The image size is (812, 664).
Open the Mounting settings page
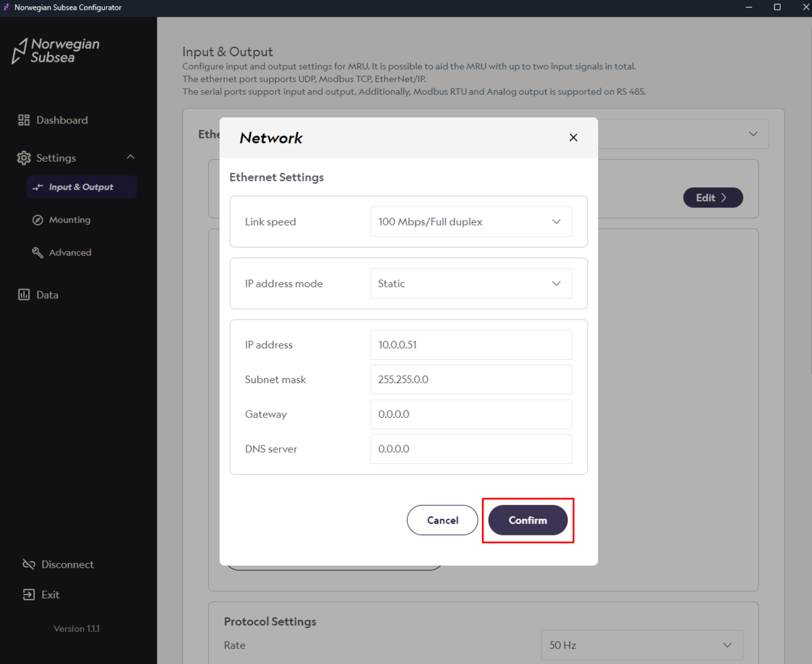70,220
